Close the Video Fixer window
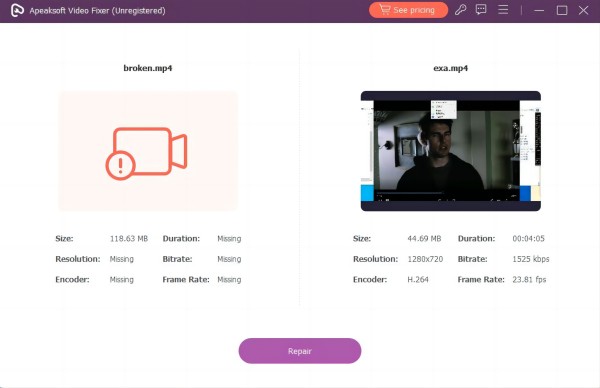This screenshot has width=600, height=388. click(583, 10)
